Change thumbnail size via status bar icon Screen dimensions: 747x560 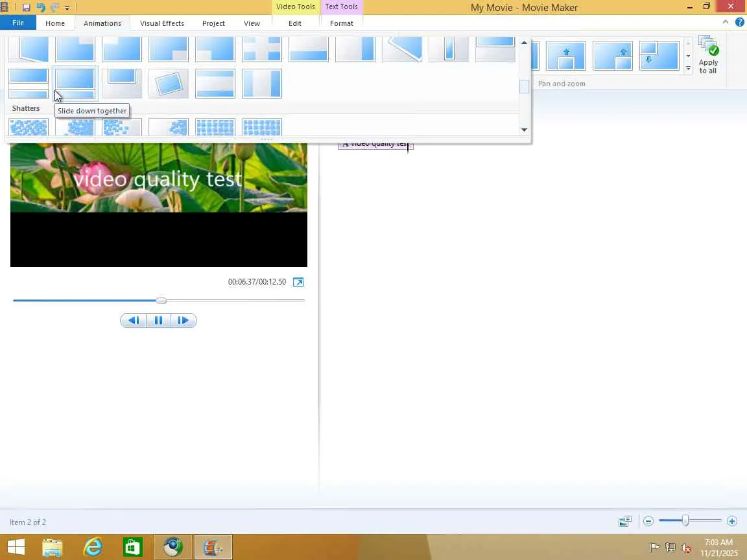(624, 521)
